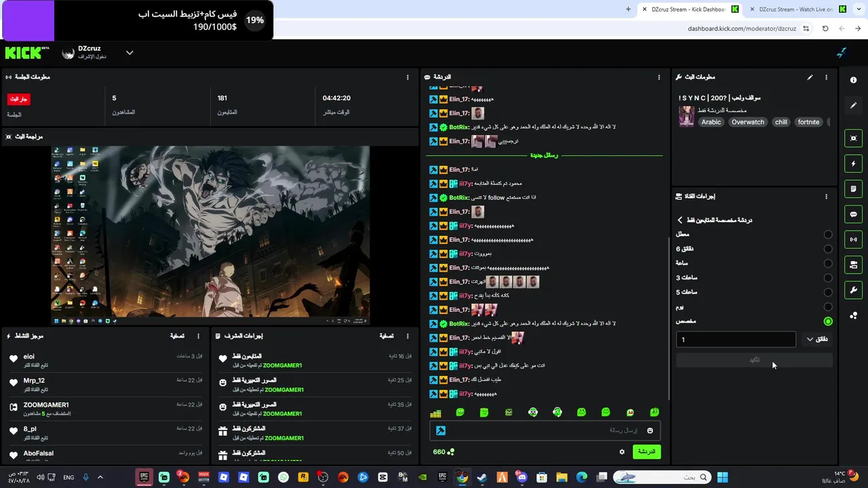The height and width of the screenshot is (488, 868).
Task: Reload the page with browser refresh button
Action: (x=825, y=28)
